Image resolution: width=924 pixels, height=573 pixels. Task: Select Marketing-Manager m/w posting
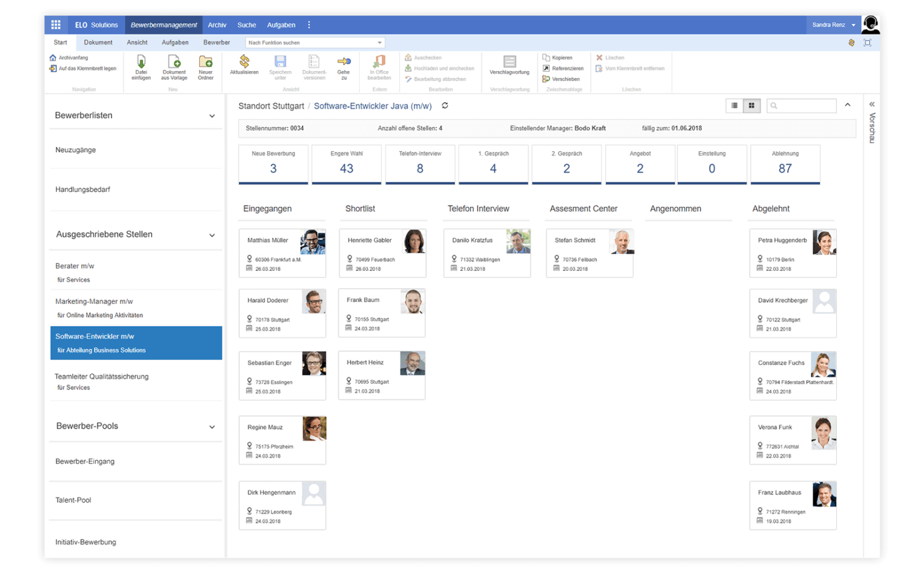click(x=136, y=308)
